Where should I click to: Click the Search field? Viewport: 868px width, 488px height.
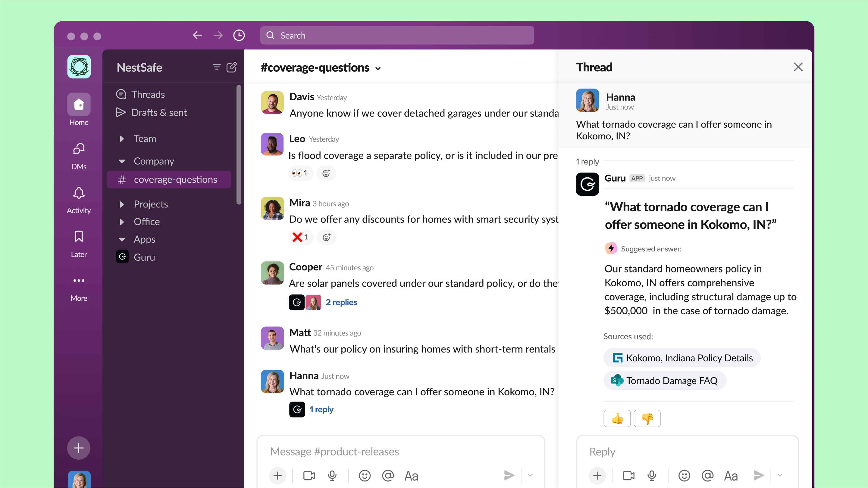[397, 35]
